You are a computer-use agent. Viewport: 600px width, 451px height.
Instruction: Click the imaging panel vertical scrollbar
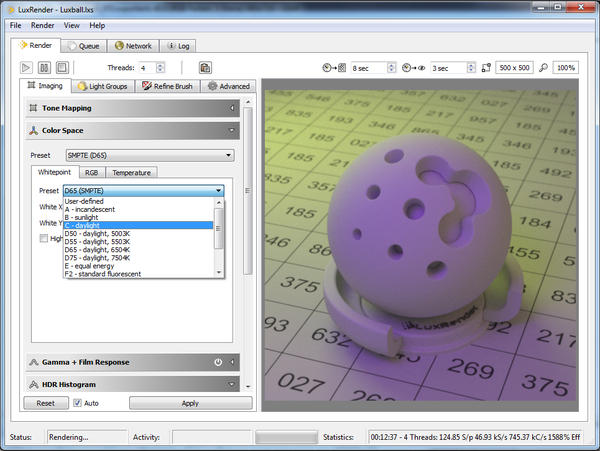[x=248, y=191]
